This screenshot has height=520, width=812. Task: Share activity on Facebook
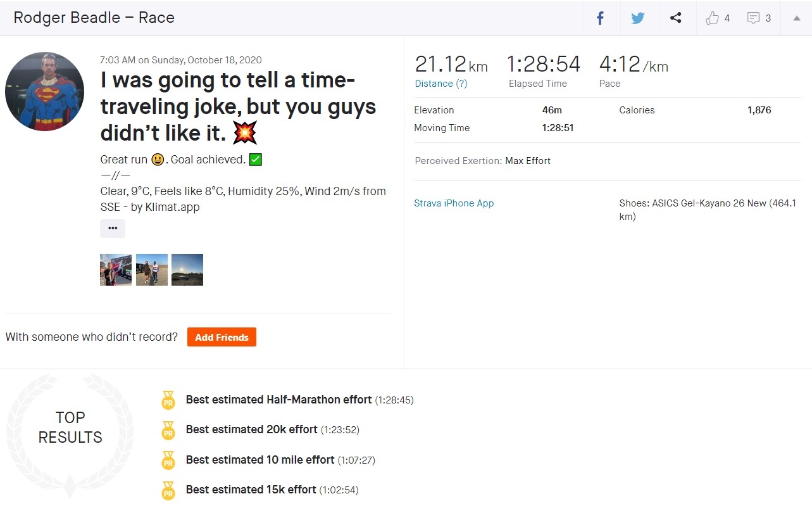coord(601,18)
